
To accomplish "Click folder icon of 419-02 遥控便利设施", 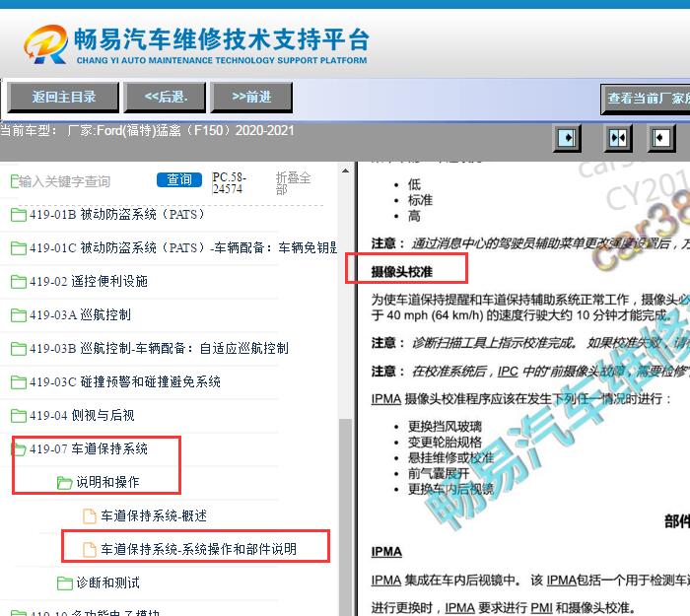I will pos(18,281).
